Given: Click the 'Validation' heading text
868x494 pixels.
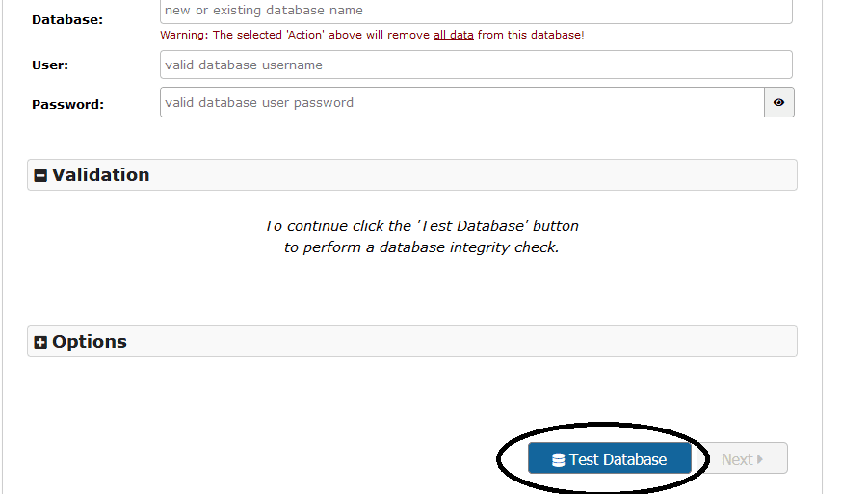Looking at the screenshot, I should coord(101,174).
